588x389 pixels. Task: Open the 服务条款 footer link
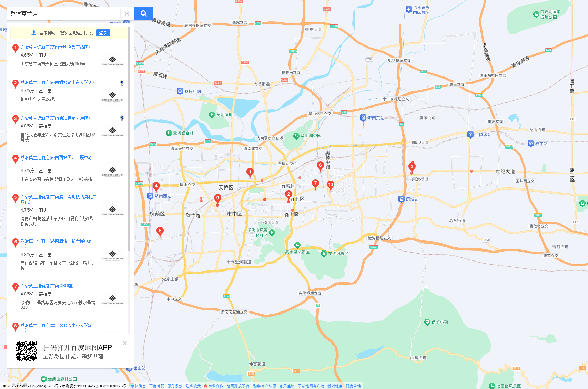click(175, 386)
